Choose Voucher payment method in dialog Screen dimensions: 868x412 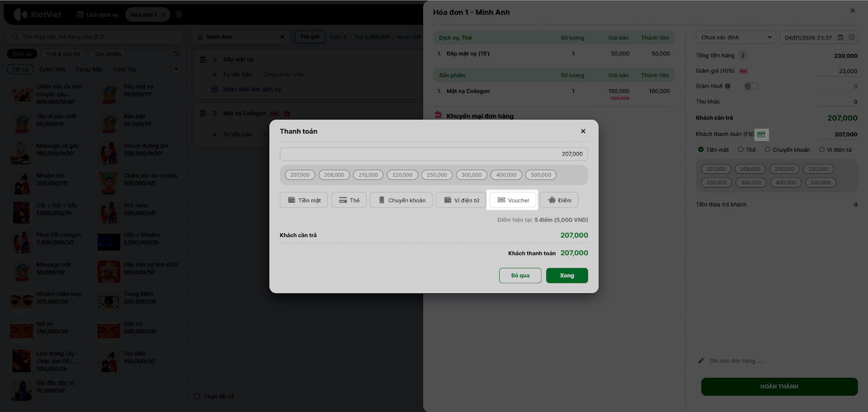[513, 200]
